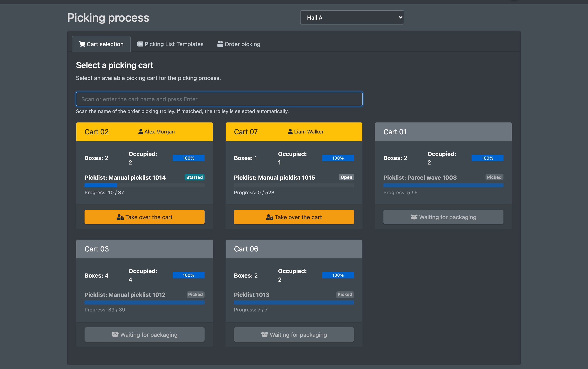
Task: Click 100% occupancy bar on Cart 02
Action: coord(188,158)
